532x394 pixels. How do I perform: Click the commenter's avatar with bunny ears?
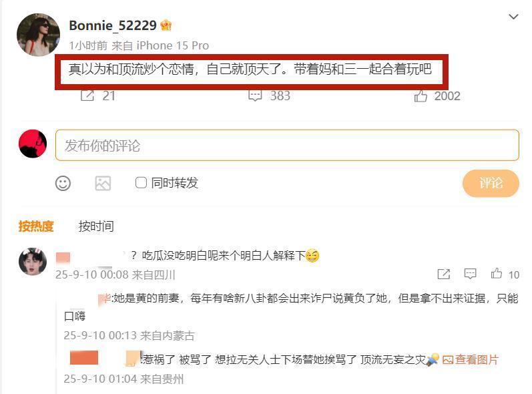coord(33,261)
